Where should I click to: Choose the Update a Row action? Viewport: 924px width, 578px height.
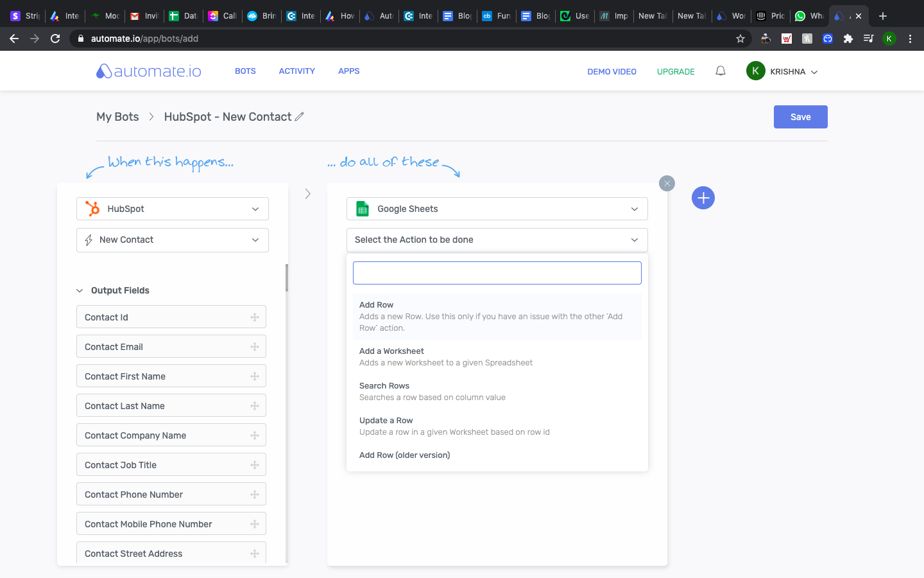point(497,426)
